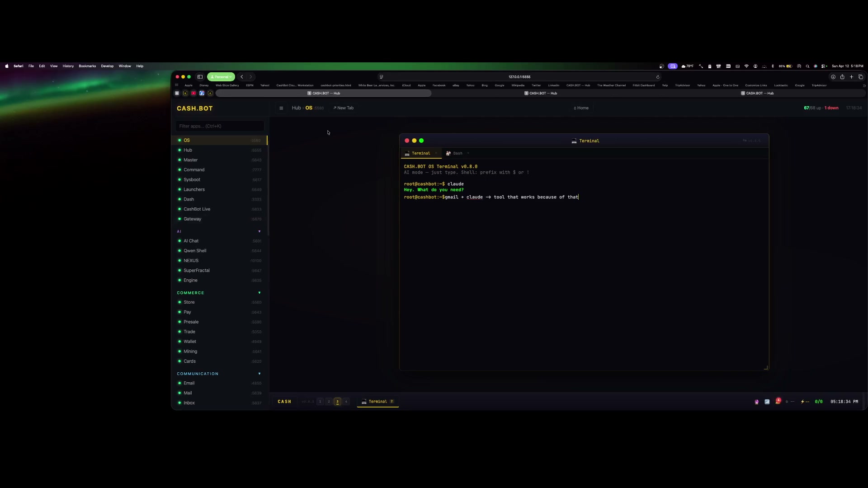Click the hamburger menu icon beside Hub
The width and height of the screenshot is (868, 488).
(x=281, y=108)
